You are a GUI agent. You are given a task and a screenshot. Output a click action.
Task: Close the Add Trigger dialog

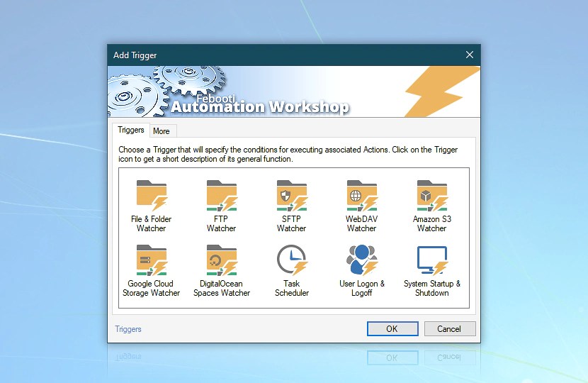[470, 55]
